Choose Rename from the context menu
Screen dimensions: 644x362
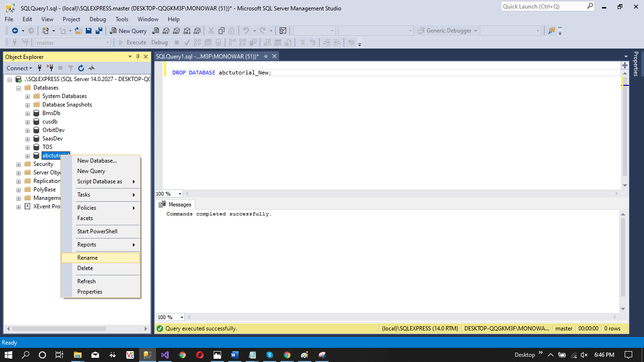100,258
